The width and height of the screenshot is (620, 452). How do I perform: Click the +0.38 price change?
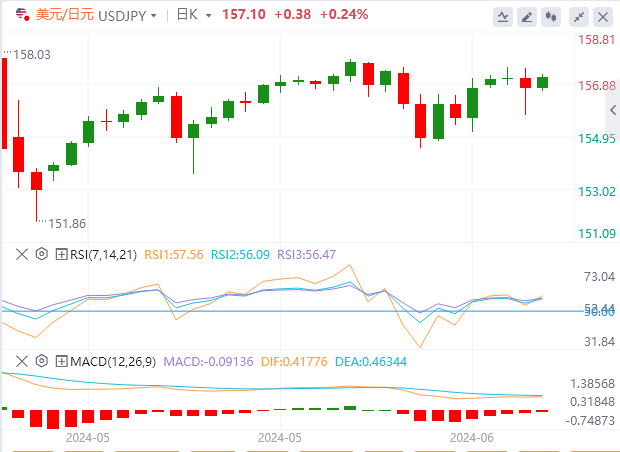click(x=293, y=15)
